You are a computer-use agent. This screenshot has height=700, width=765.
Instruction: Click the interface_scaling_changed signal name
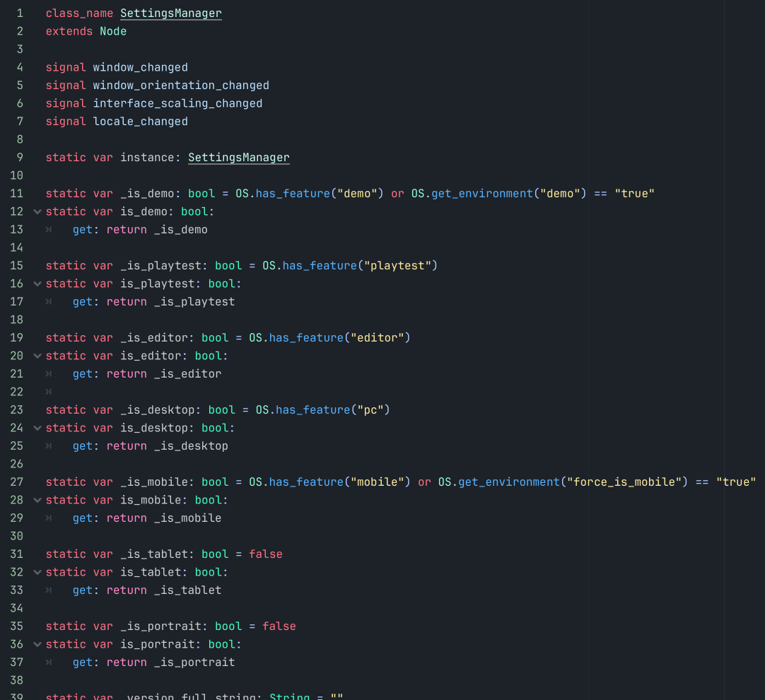(x=177, y=104)
